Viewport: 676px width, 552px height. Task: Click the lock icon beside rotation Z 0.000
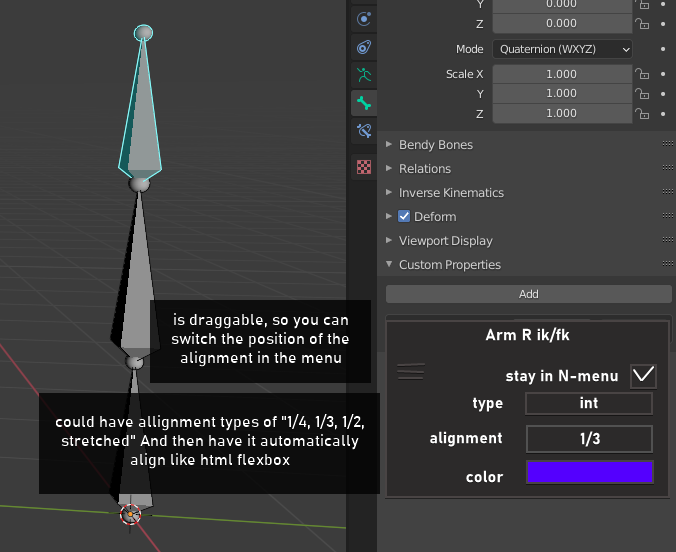click(642, 23)
